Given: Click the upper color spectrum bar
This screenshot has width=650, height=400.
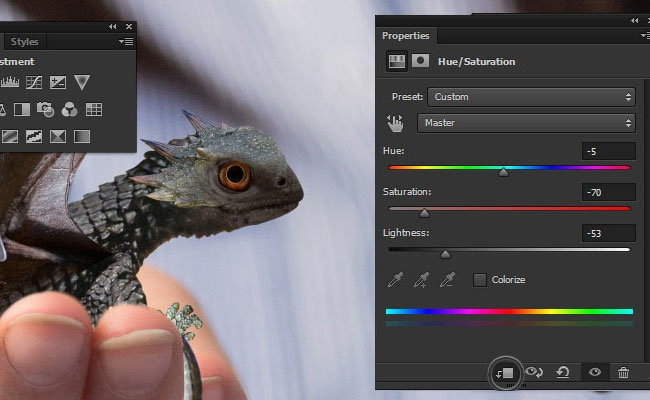Looking at the screenshot, I should pos(509,311).
